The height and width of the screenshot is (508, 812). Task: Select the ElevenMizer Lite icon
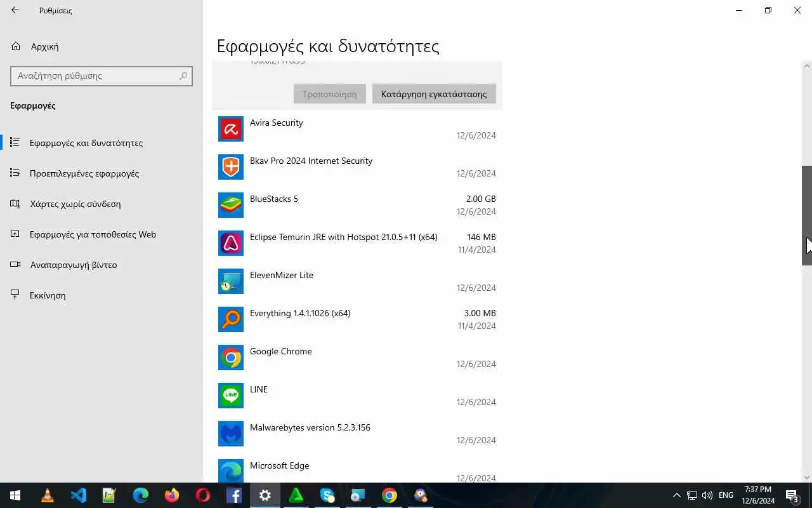click(231, 281)
